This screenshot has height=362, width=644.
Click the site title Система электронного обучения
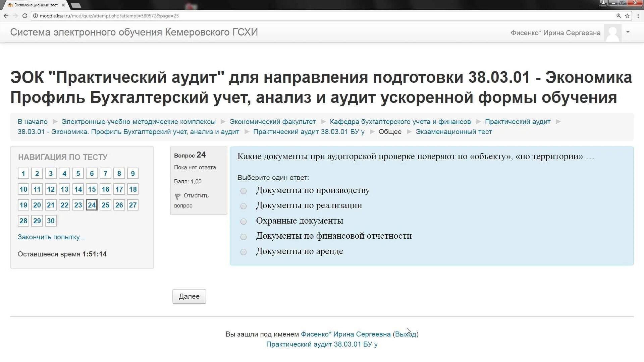(x=134, y=32)
